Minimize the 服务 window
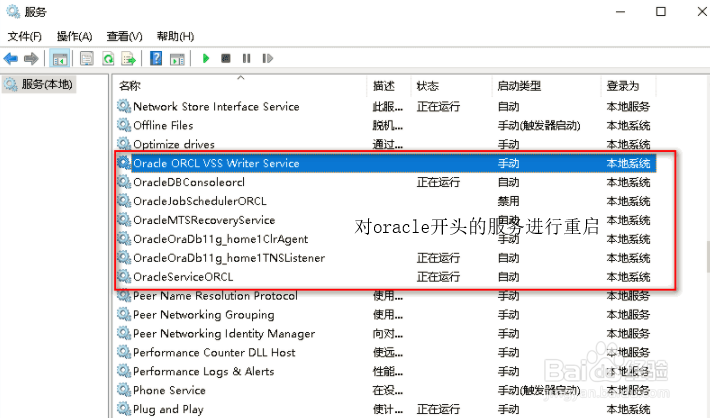Image resolution: width=710 pixels, height=418 pixels. (620, 12)
